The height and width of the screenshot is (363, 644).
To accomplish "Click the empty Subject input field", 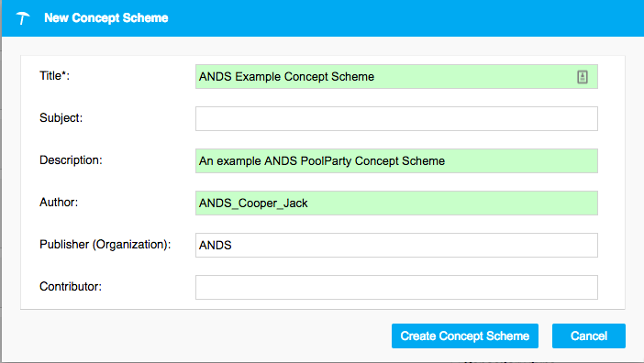I will pyautogui.click(x=396, y=119).
